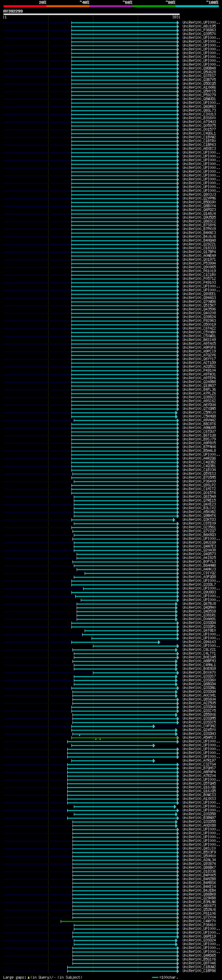This screenshot has height=980, width=222.
Task: Select hit UniRef100_Q17BP4
Action: click(x=199, y=252)
